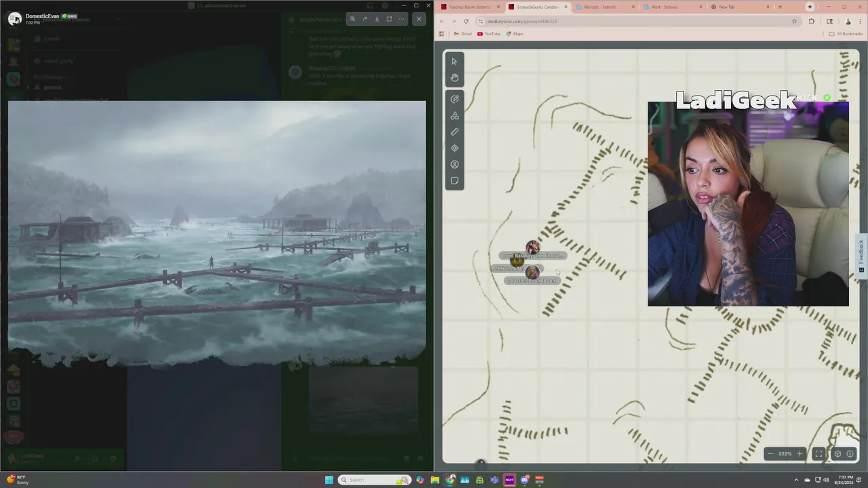868x488 pixels.
Task: Toggle fullscreen map view
Action: (x=818, y=453)
